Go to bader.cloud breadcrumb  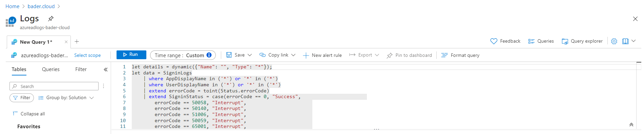pos(41,6)
